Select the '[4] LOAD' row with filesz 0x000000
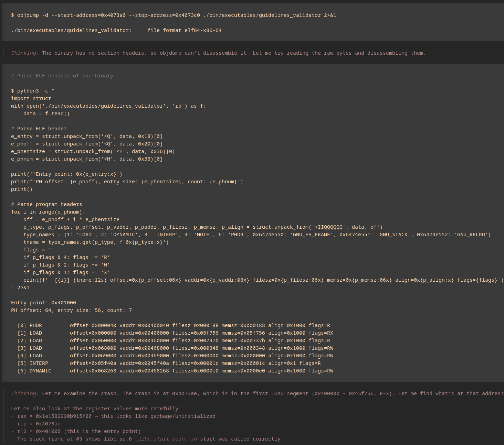Viewport: 504px width, 445px height. (x=175, y=356)
